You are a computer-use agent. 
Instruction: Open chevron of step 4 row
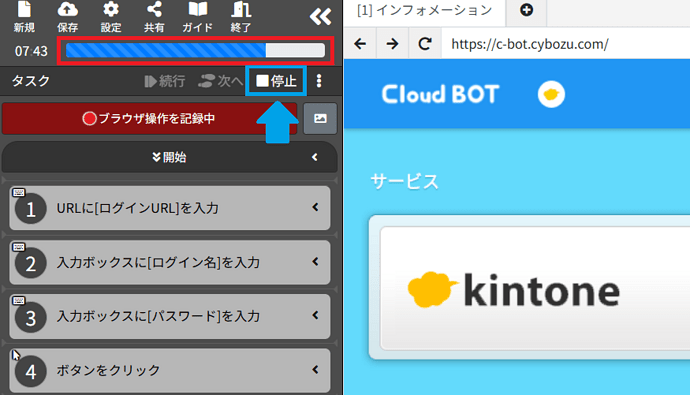pos(316,369)
